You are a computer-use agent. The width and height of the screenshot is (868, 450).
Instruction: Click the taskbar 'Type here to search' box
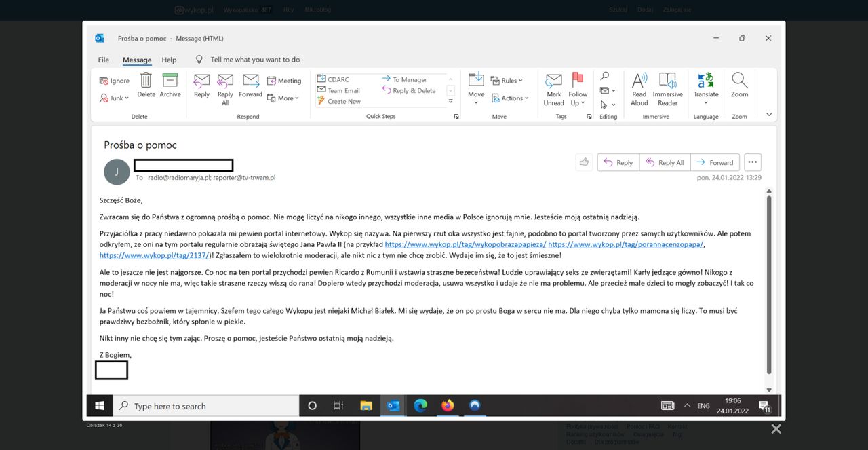[205, 406]
